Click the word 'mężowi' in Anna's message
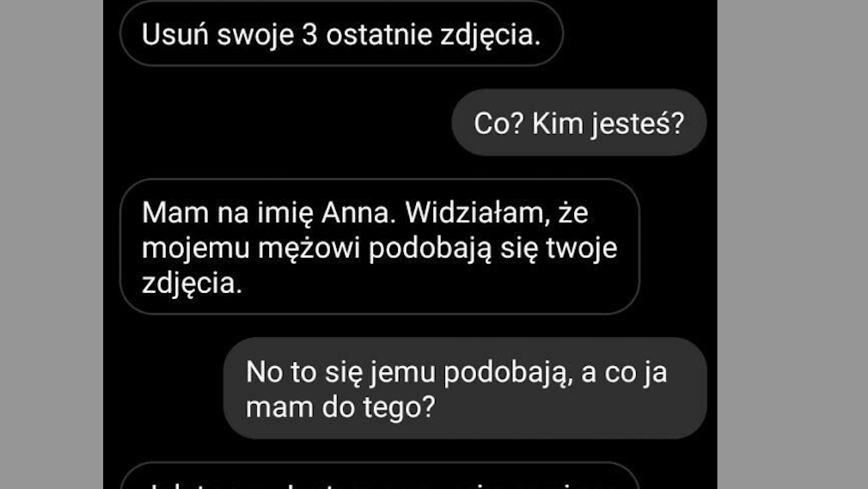The width and height of the screenshot is (868, 489). tap(309, 248)
